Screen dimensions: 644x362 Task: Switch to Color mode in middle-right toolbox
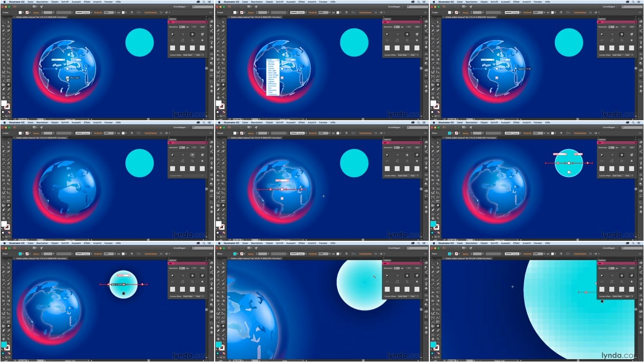coord(432,232)
